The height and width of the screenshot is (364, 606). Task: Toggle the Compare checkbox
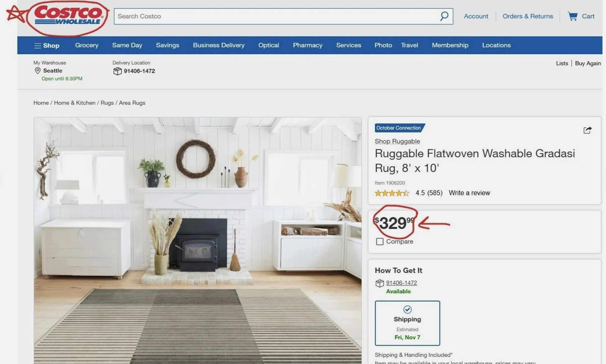coord(380,242)
